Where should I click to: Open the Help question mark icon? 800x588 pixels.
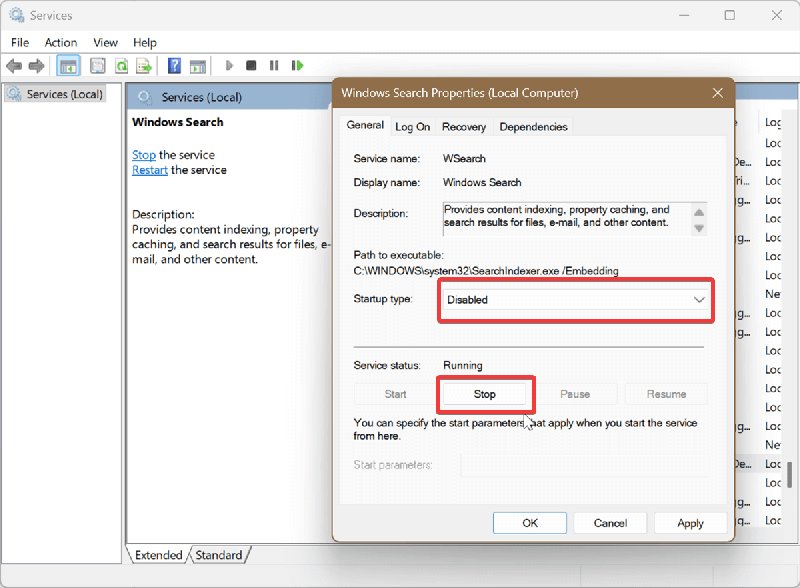[x=174, y=65]
